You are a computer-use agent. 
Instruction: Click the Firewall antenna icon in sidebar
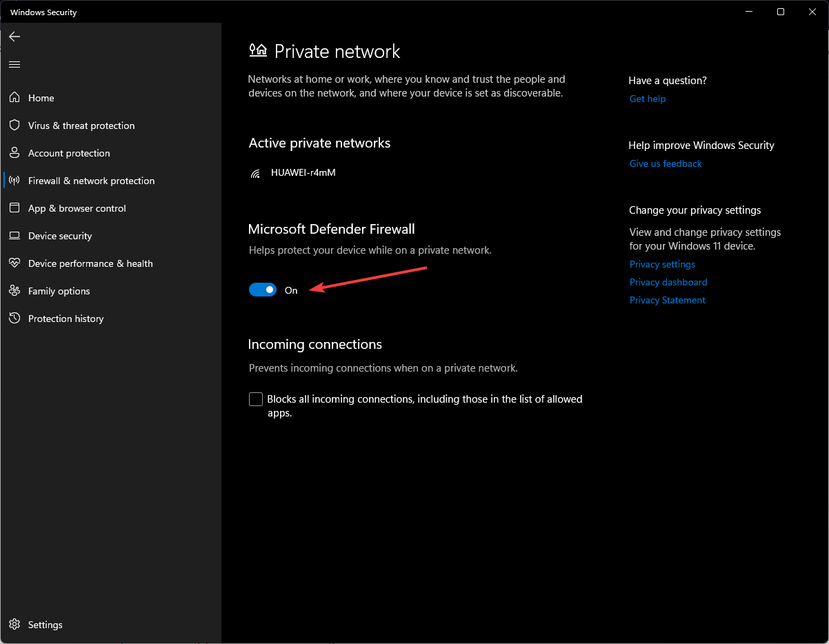[14, 181]
